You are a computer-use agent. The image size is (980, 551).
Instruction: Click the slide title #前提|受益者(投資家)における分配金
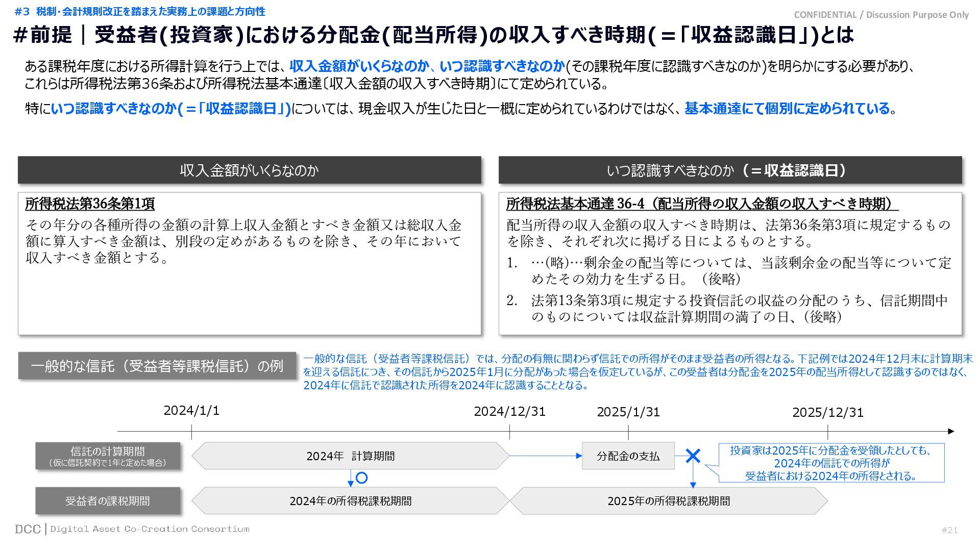coord(433,35)
